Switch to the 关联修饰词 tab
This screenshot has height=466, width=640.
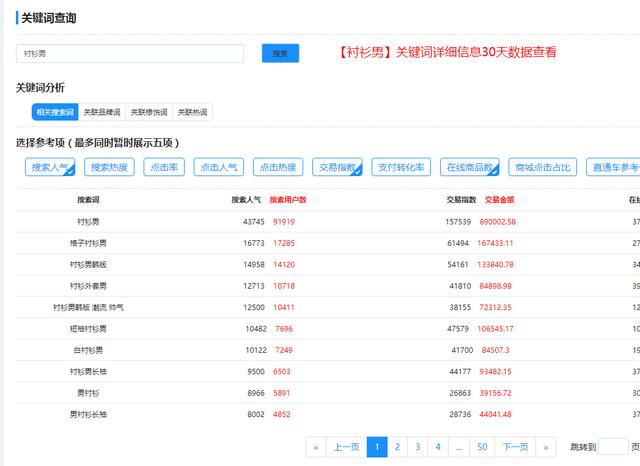click(149, 113)
